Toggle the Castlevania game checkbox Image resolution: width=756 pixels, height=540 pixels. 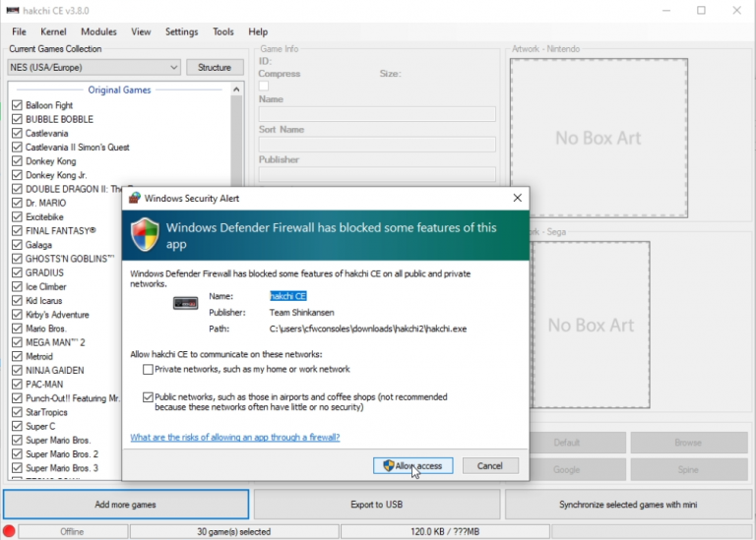click(x=17, y=133)
